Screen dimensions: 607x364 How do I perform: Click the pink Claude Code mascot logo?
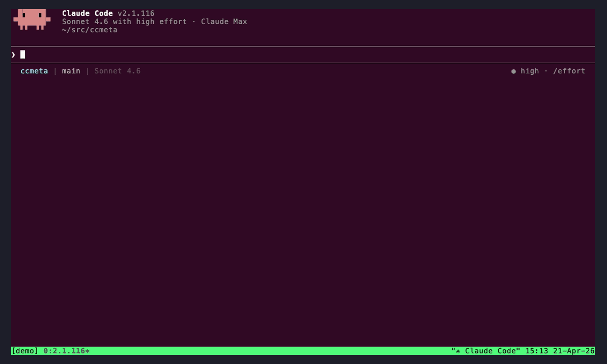32,19
